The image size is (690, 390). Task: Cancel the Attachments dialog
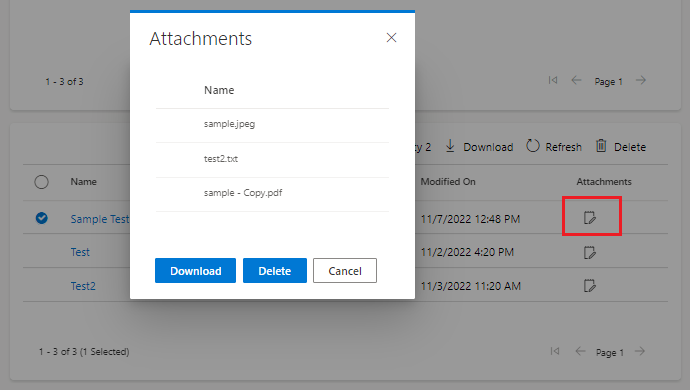[345, 271]
